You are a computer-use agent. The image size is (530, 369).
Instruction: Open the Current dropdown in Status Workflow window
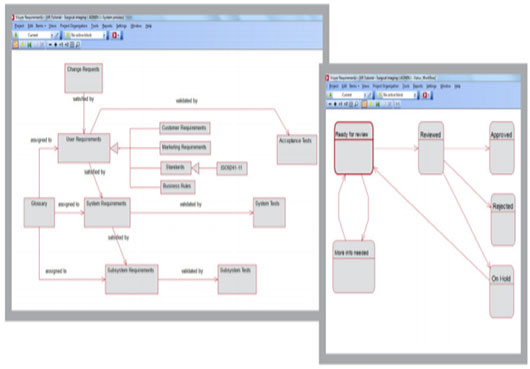[x=349, y=95]
